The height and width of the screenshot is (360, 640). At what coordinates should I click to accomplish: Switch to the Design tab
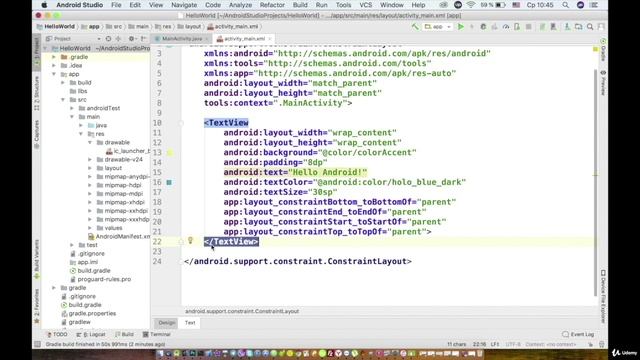(x=167, y=323)
